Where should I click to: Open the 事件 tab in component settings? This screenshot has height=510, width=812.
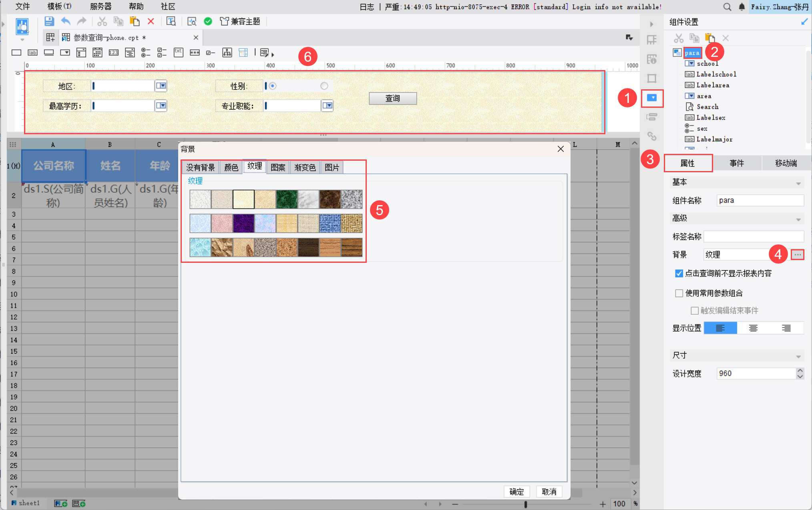[737, 163]
